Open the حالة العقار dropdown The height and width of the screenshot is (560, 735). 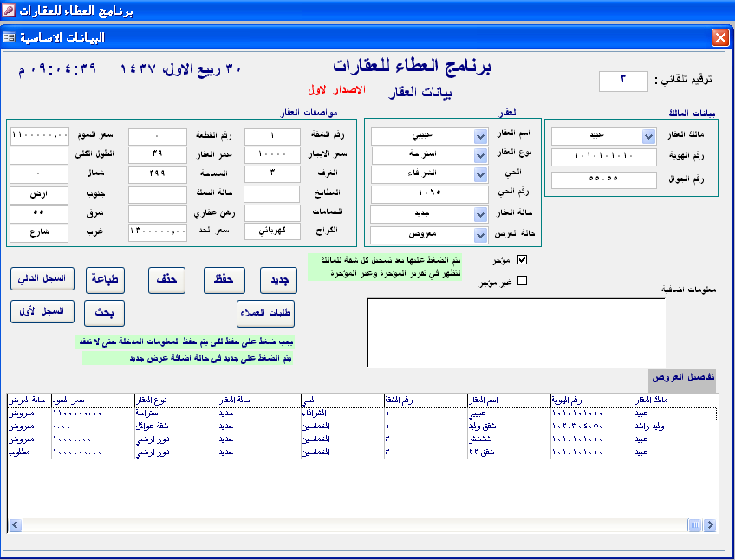click(x=480, y=215)
